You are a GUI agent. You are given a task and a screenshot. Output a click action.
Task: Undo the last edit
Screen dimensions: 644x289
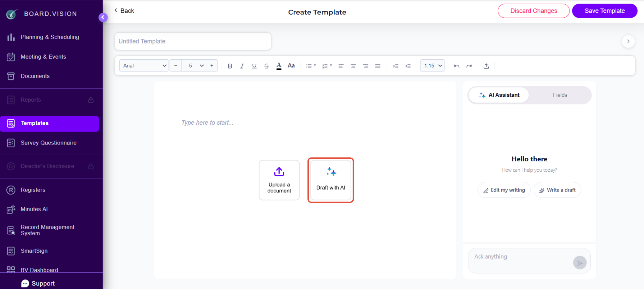[x=456, y=66]
